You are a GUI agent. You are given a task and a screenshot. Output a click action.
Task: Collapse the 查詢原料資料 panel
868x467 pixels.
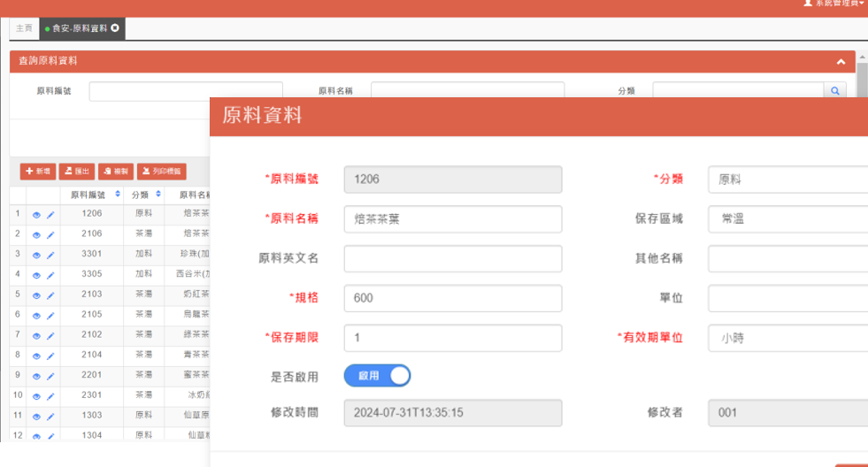point(841,61)
